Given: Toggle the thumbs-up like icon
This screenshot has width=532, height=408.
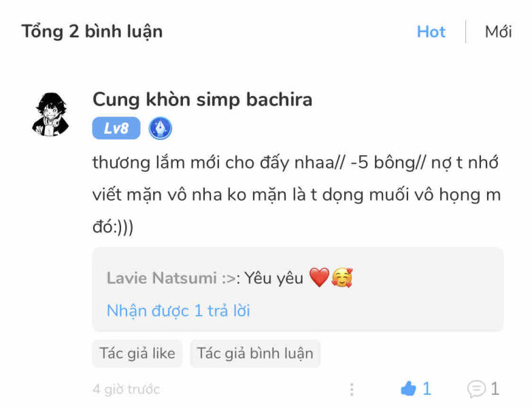Looking at the screenshot, I should (408, 389).
